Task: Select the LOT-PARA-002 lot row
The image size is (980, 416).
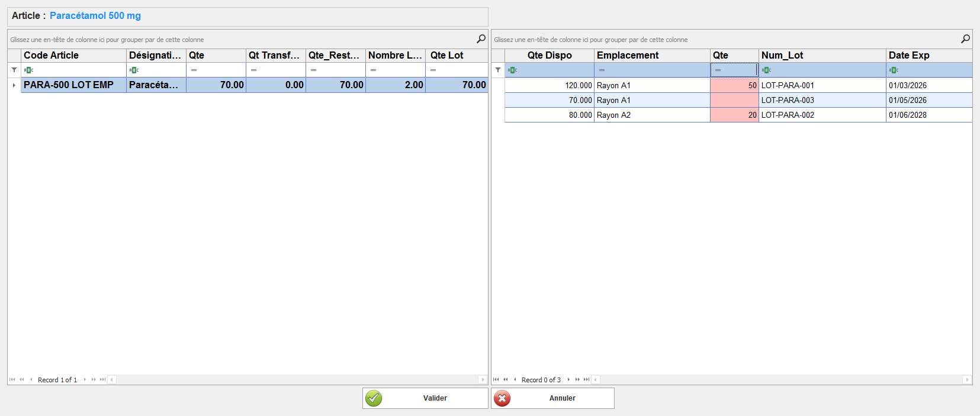Action: pyautogui.click(x=788, y=115)
